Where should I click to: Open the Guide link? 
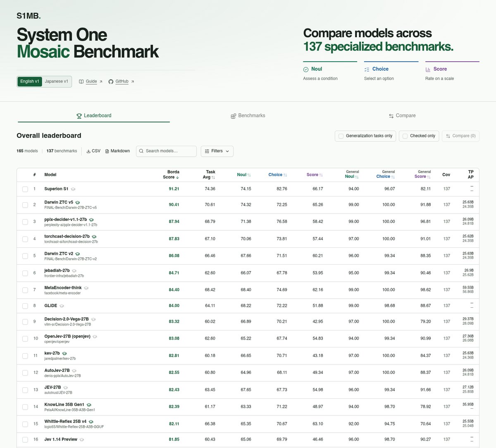tap(91, 81)
